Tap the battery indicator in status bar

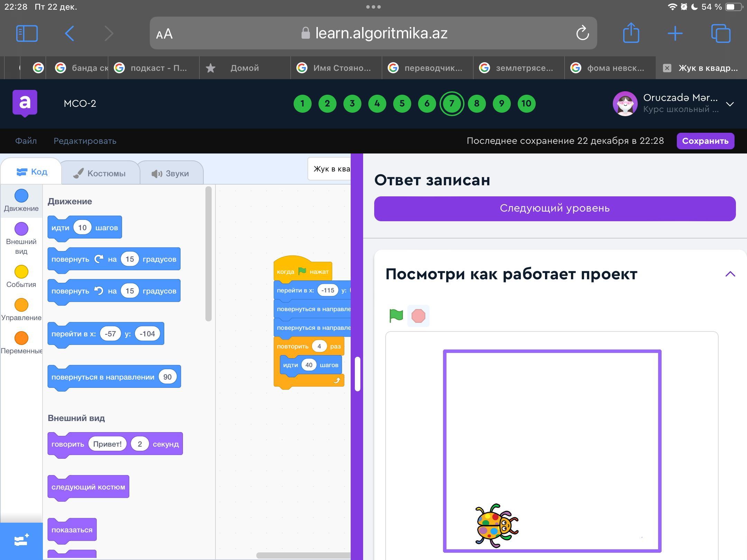[x=734, y=7]
